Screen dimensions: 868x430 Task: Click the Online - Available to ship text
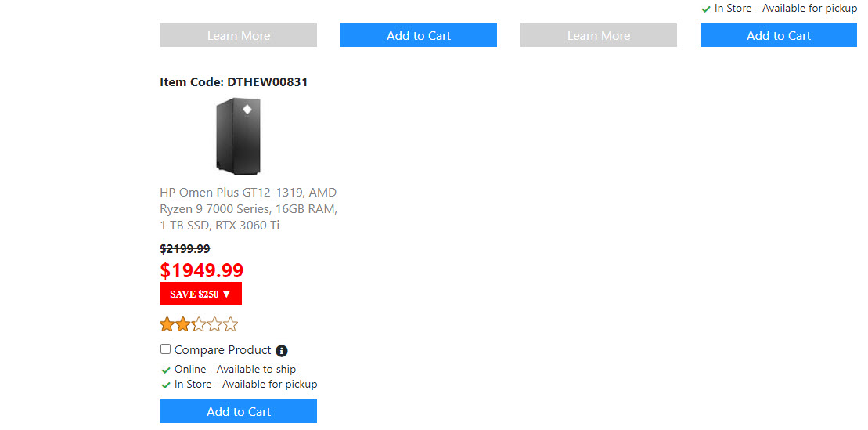[x=235, y=369]
